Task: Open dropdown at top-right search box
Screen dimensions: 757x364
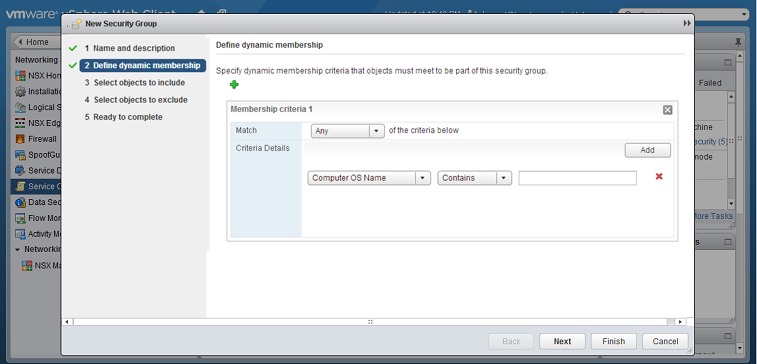Action: point(744,14)
